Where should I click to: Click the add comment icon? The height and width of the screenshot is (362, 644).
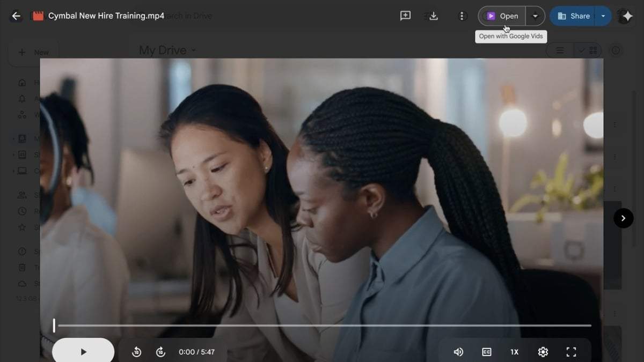tap(405, 16)
